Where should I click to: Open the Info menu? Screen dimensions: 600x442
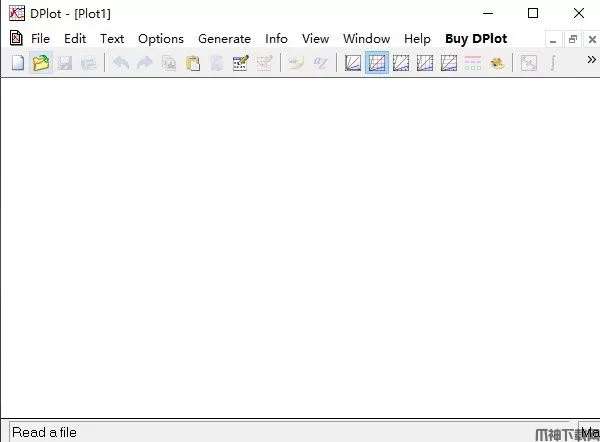click(x=276, y=39)
